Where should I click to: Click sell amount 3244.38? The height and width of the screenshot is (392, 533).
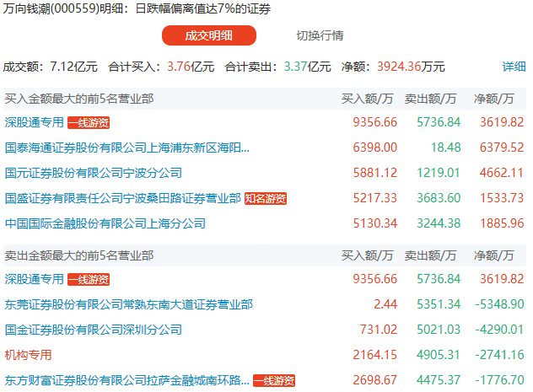coord(439,223)
